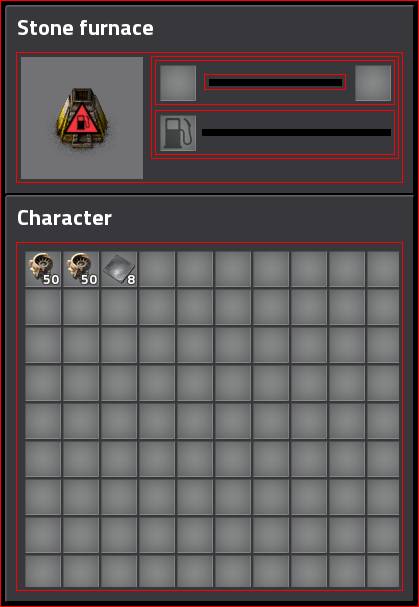This screenshot has width=419, height=607.
Task: Click the furnace result output slot
Action: click(x=373, y=83)
